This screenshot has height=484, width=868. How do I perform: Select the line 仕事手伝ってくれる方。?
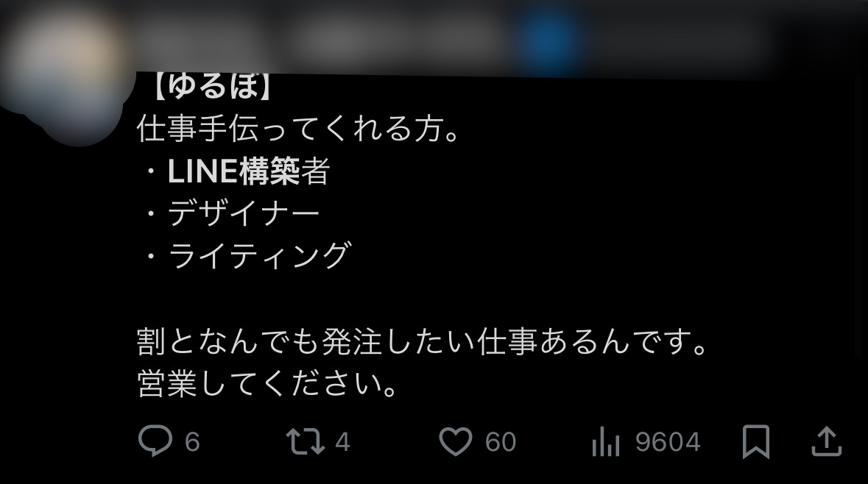(x=298, y=128)
